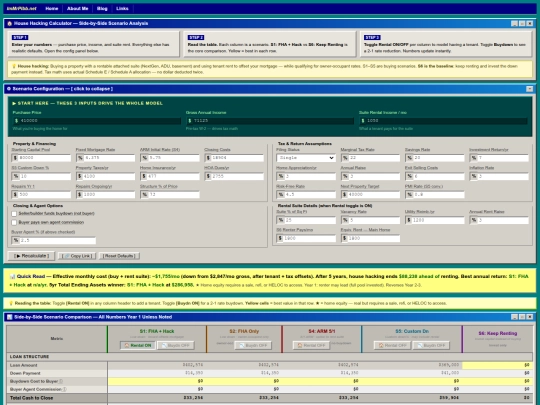Click the Total Cash to Close row label
Viewport: 540px width, 405px height.
[31, 398]
